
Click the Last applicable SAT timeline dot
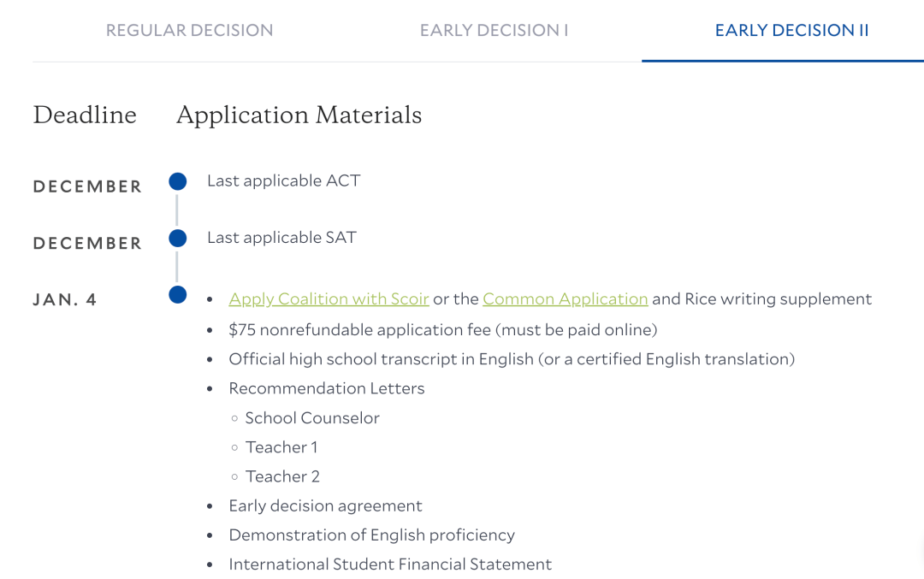click(178, 238)
